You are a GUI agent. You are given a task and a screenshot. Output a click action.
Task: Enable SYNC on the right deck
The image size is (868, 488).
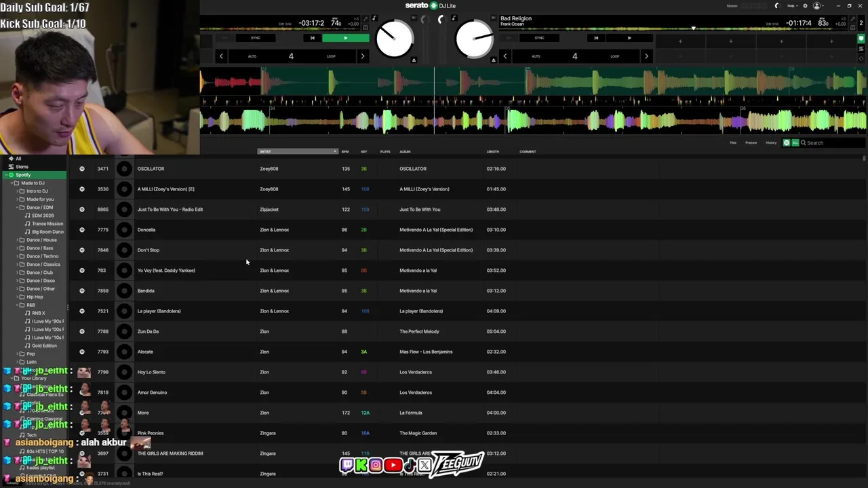click(x=539, y=38)
